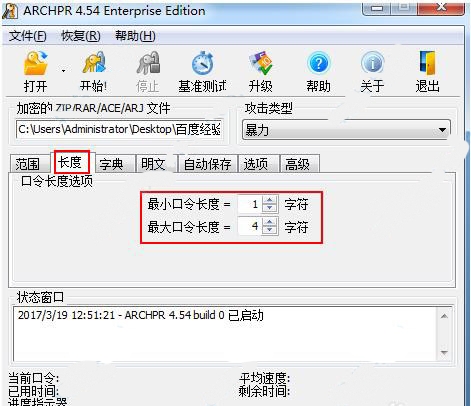Open Help (帮助) question mark icon
The height and width of the screenshot is (406, 471).
tap(319, 63)
